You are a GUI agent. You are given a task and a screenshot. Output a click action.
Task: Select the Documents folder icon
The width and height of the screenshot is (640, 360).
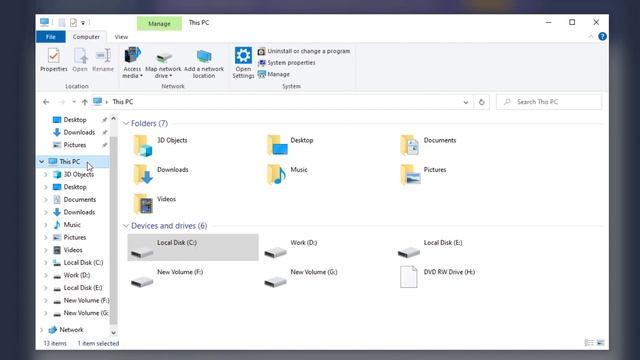pos(409,146)
